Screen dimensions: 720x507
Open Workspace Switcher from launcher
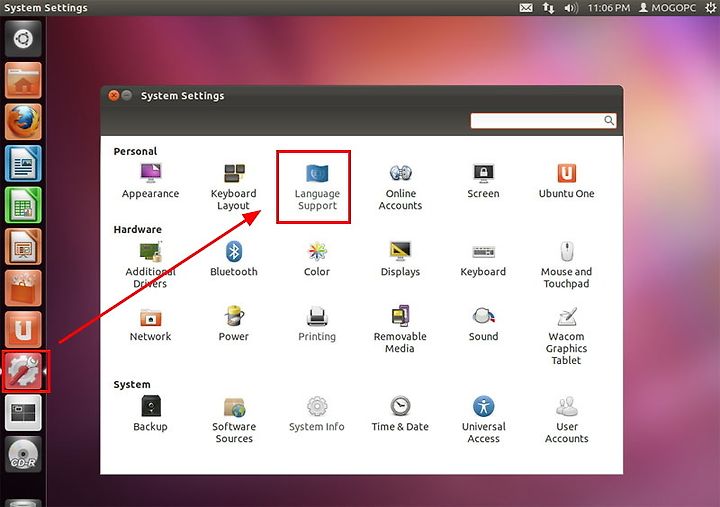click(23, 413)
